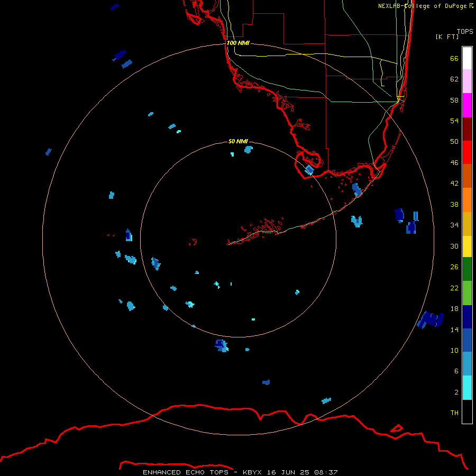
Task: Pick the dark orange legend swatch
Action: click(x=467, y=176)
